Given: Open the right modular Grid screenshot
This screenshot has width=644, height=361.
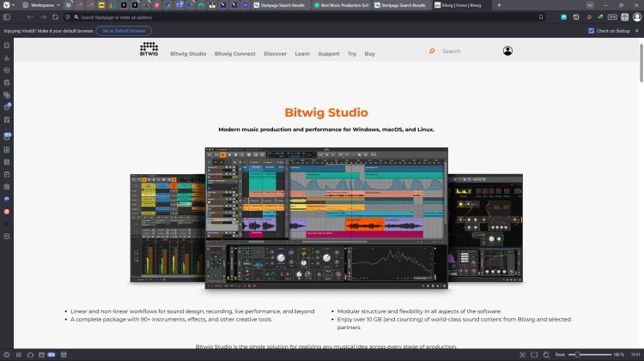Looking at the screenshot, I should [485, 228].
